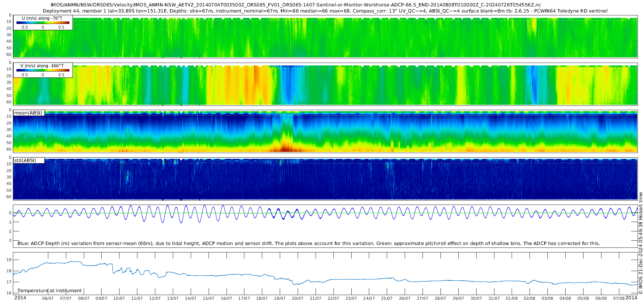Screen dimensions: 644x304
Task: Select the mean(ABSI) panel label
Action: 28,113
